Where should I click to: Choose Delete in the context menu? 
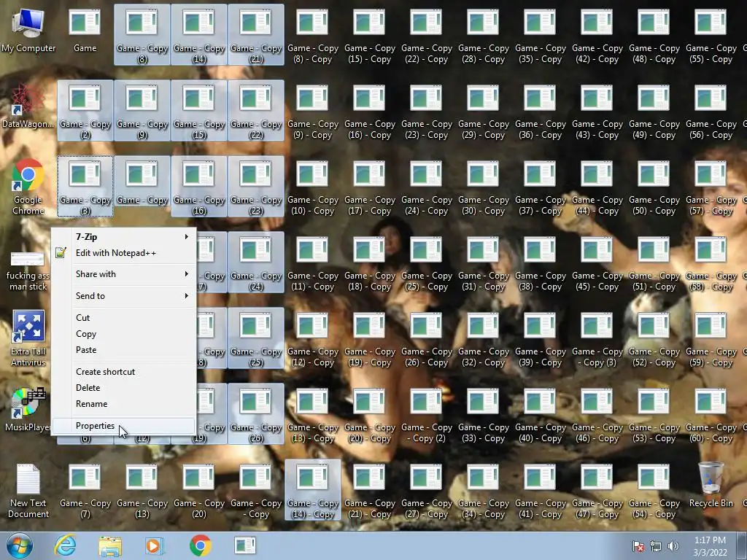pyautogui.click(x=124, y=388)
